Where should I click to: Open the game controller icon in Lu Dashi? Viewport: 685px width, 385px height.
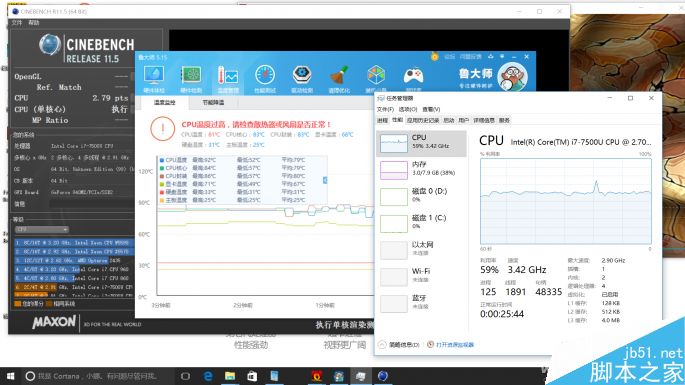pos(413,76)
